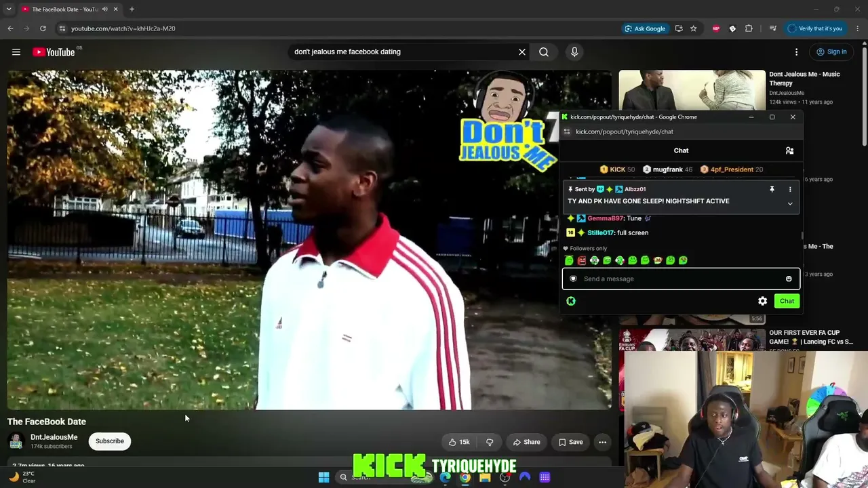Click Ask Google lens button

click(645, 28)
